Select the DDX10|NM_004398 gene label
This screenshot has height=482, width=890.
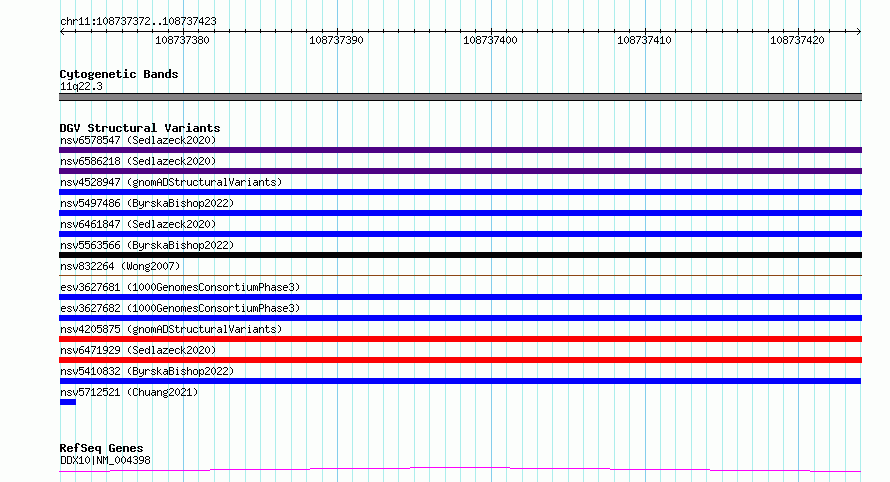pos(105,460)
